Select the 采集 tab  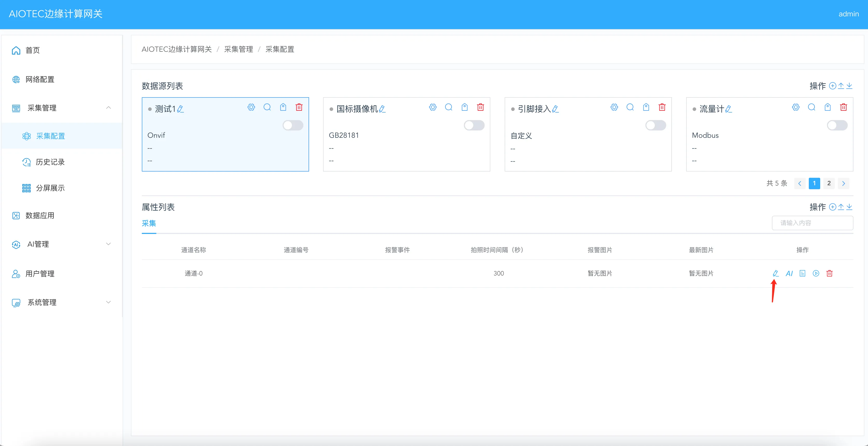point(149,224)
